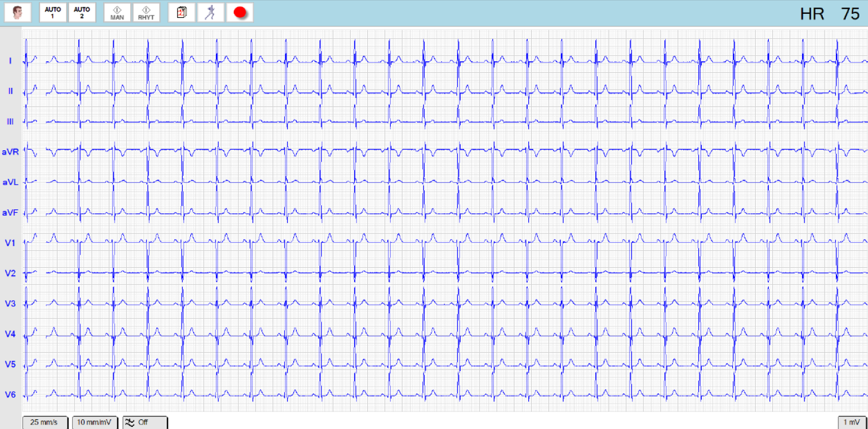
Task: Select the aVF lead label
Action: click(x=10, y=213)
